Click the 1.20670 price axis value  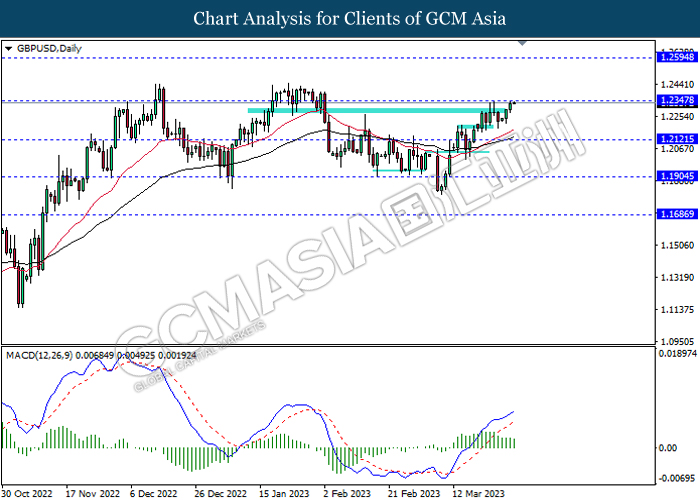[677, 149]
